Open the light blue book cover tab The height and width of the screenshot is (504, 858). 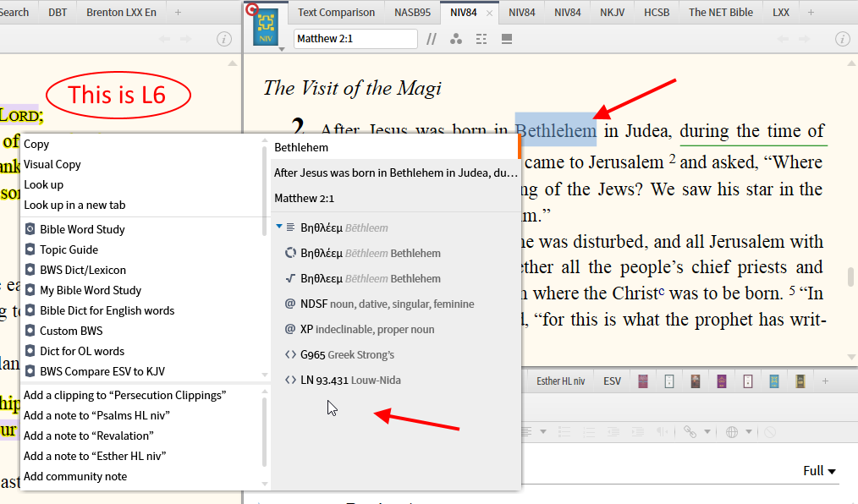coord(774,381)
